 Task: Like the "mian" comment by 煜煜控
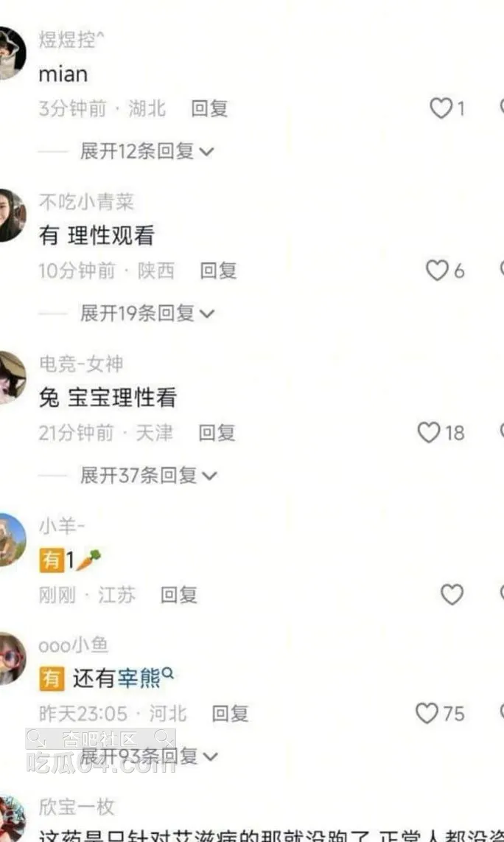point(441,108)
